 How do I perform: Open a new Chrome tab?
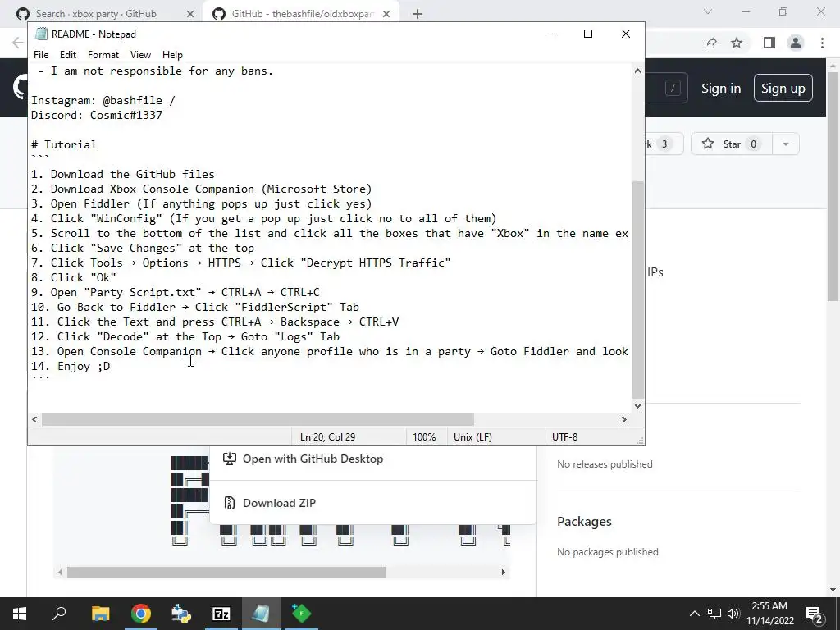click(x=418, y=14)
